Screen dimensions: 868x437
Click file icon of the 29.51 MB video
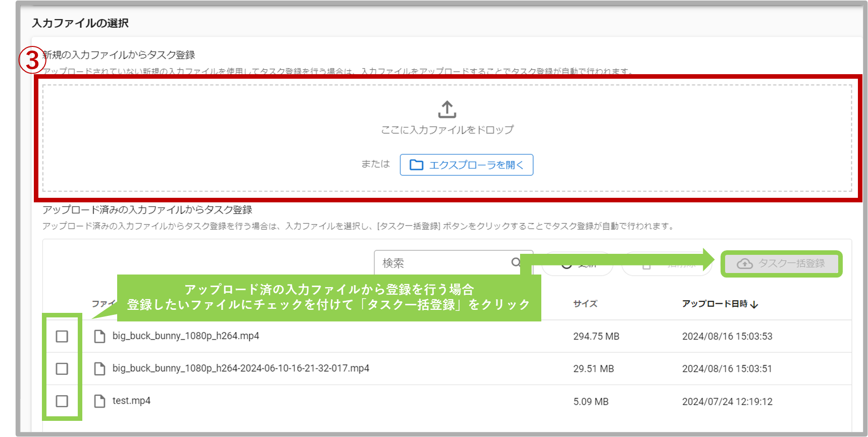99,369
